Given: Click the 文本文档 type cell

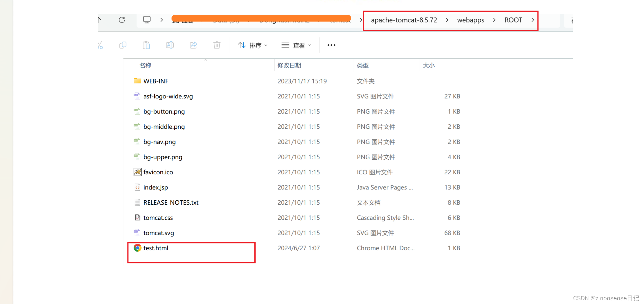Looking at the screenshot, I should [369, 202].
